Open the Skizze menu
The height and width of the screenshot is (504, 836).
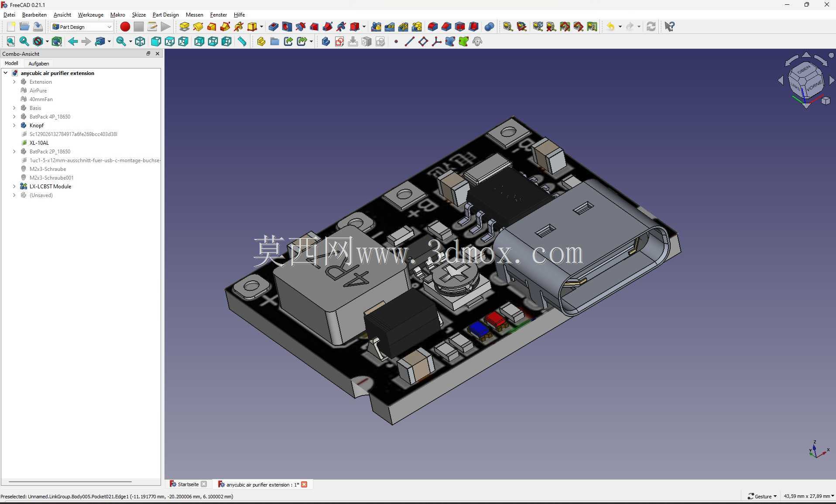(x=139, y=14)
